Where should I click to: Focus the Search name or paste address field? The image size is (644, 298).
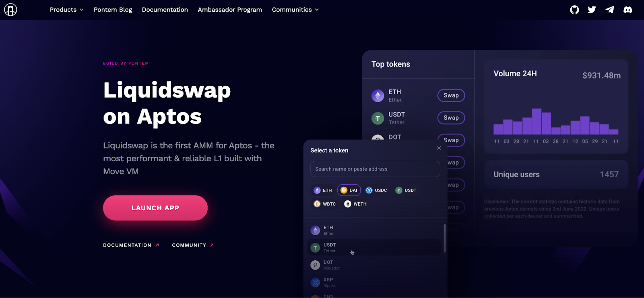375,169
